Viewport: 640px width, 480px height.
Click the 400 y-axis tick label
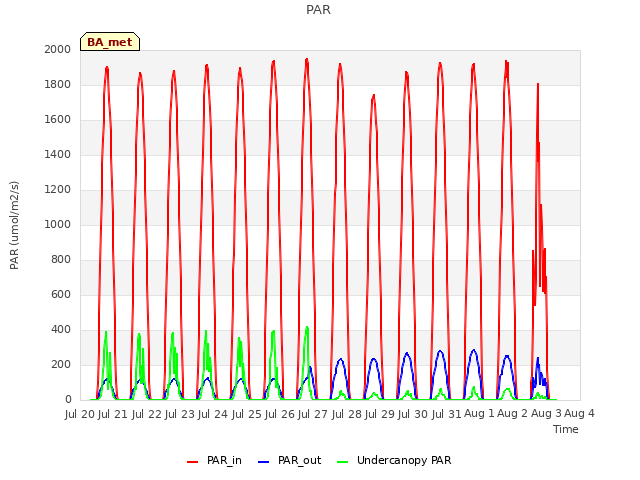coord(61,329)
